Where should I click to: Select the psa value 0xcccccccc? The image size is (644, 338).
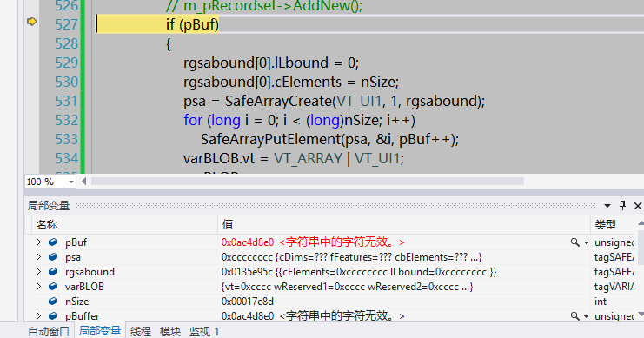coord(247,257)
